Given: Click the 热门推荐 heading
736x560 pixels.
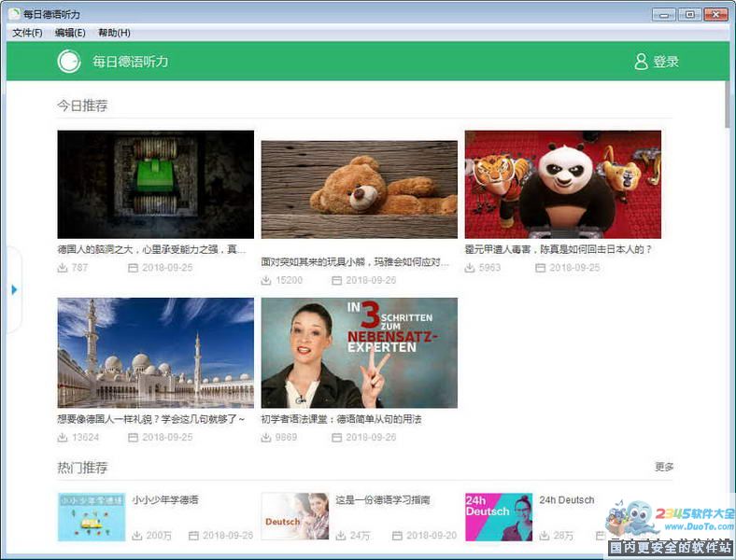Looking at the screenshot, I should tap(82, 468).
